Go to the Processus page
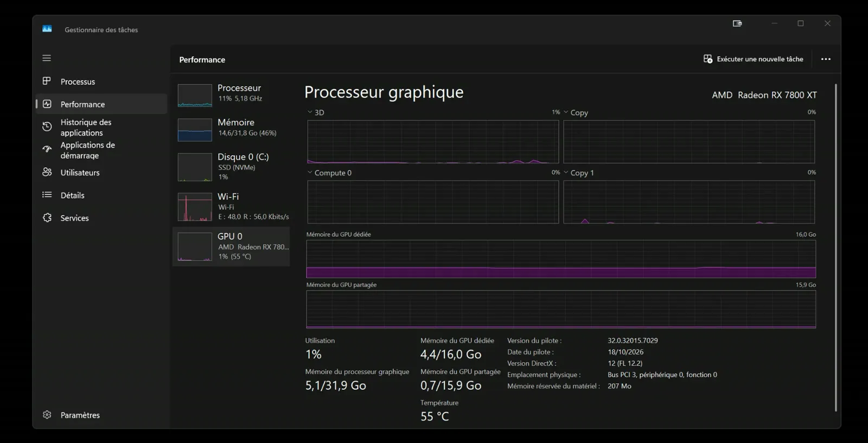Viewport: 868px width, 443px height. tap(102, 81)
